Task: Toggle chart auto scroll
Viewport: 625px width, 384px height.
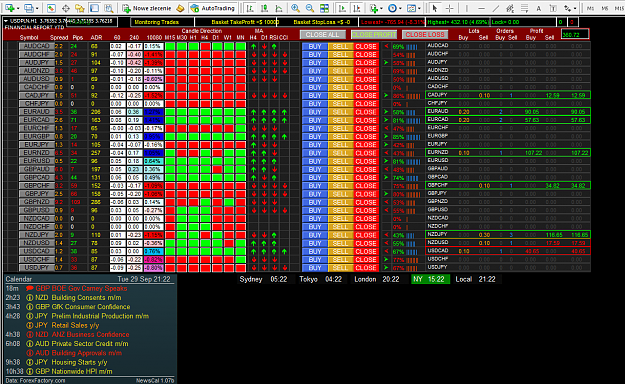Action: 342,8
